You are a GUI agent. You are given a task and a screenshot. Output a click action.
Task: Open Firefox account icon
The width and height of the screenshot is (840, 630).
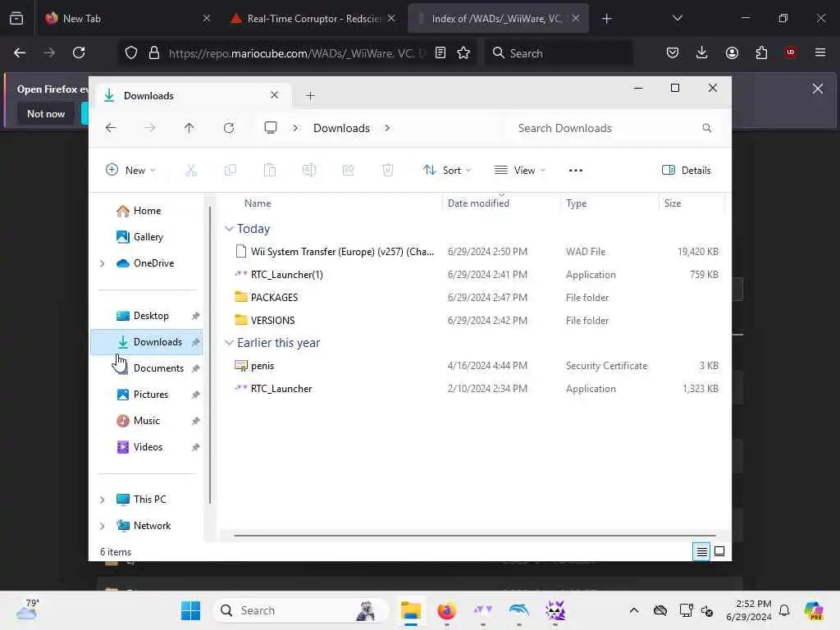[732, 52]
